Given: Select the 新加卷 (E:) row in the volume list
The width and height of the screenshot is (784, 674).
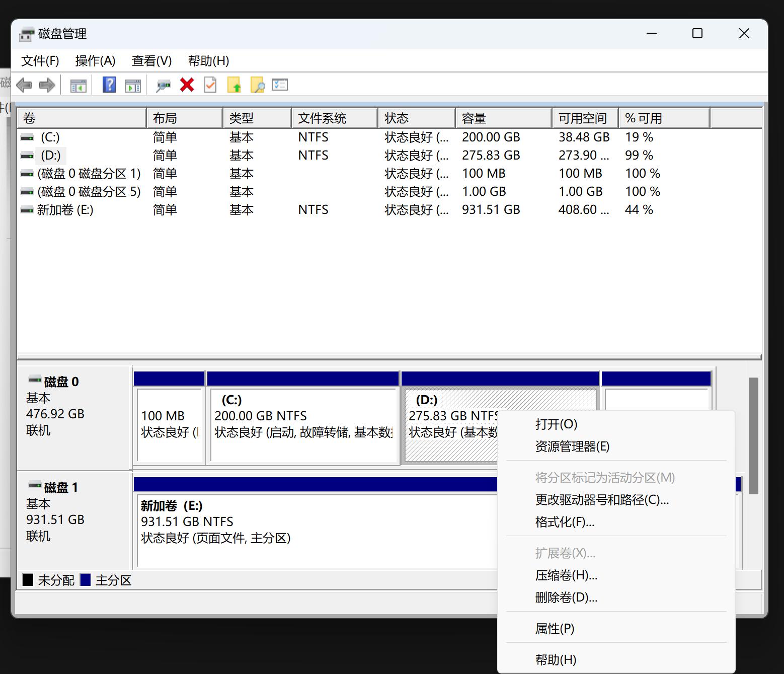Looking at the screenshot, I should [389, 210].
